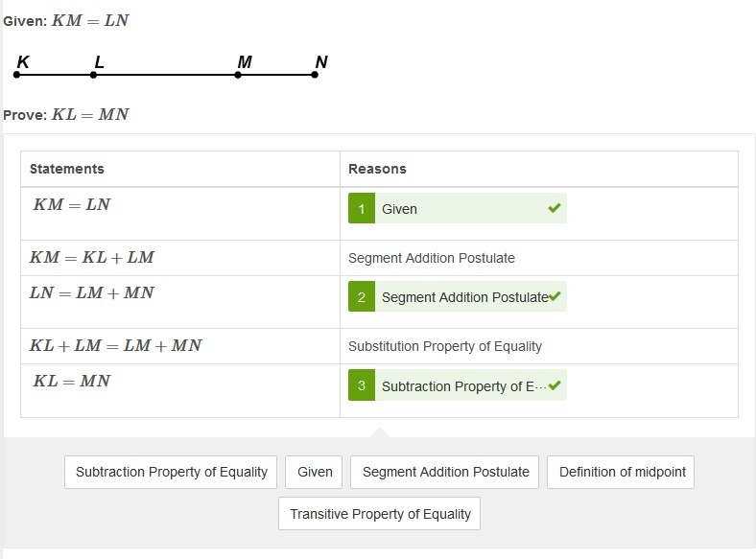Click the Statements column header
The width and height of the screenshot is (756, 559).
[x=66, y=169]
